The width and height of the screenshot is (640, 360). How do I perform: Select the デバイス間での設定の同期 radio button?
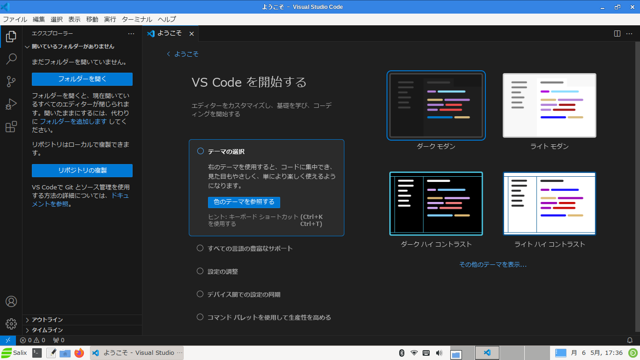click(200, 294)
